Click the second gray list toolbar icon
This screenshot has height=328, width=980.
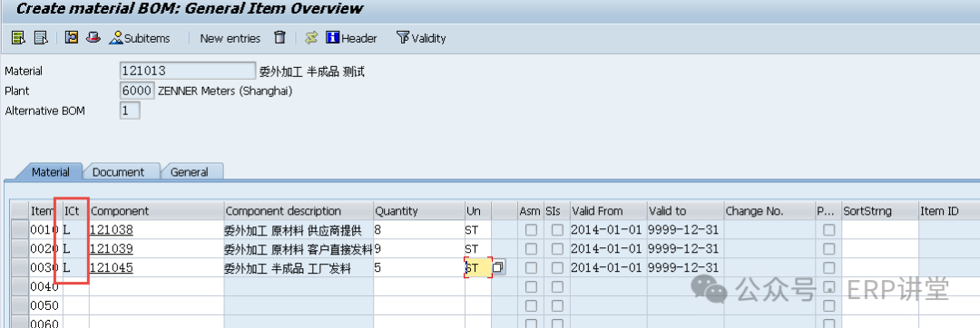[41, 38]
